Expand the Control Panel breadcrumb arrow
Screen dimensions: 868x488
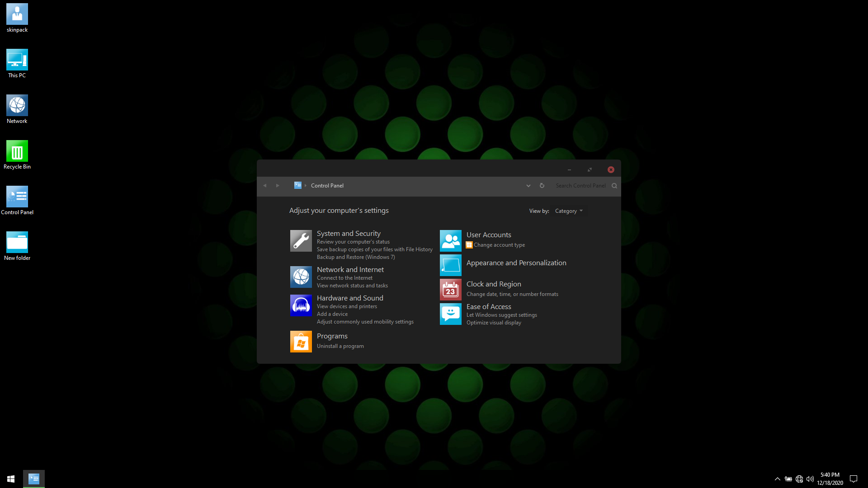pos(306,186)
